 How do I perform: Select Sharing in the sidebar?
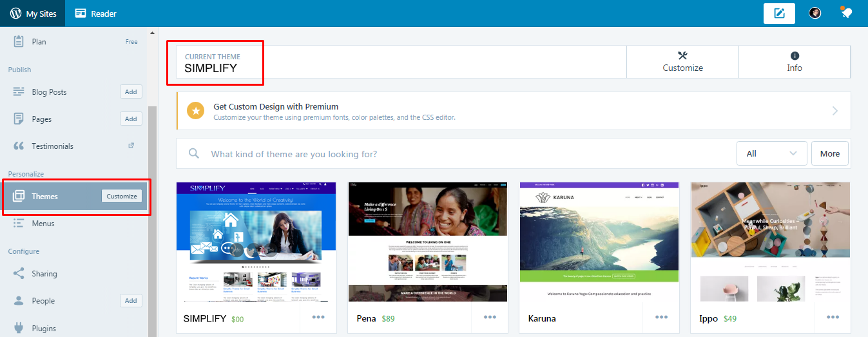click(x=44, y=274)
